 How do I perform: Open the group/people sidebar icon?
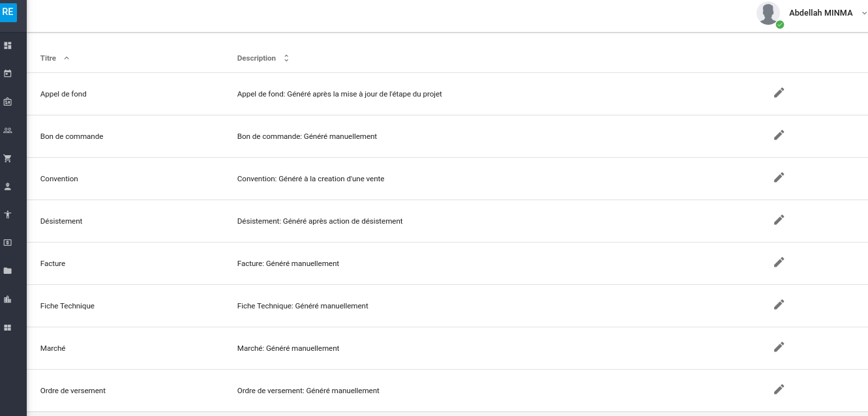point(8,130)
